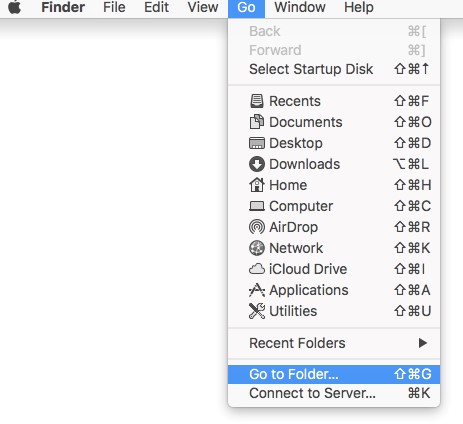The width and height of the screenshot is (463, 424).
Task: Click the Network globe icon
Action: point(257,248)
